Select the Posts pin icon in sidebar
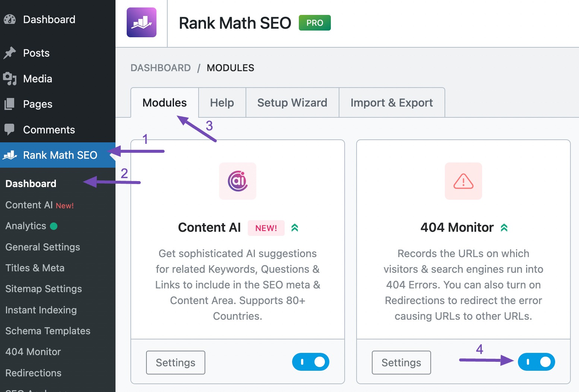Screen dimensions: 579x392 point(10,53)
